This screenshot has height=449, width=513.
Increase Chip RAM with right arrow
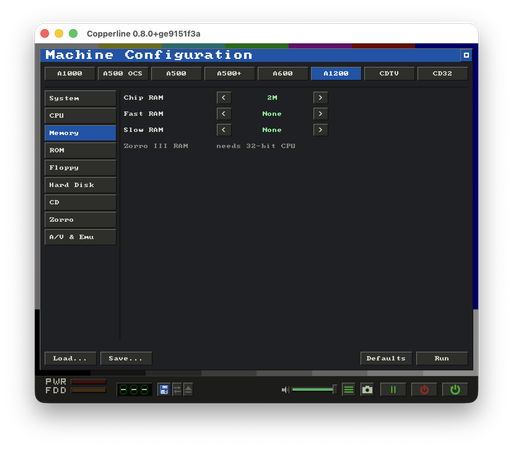click(320, 98)
